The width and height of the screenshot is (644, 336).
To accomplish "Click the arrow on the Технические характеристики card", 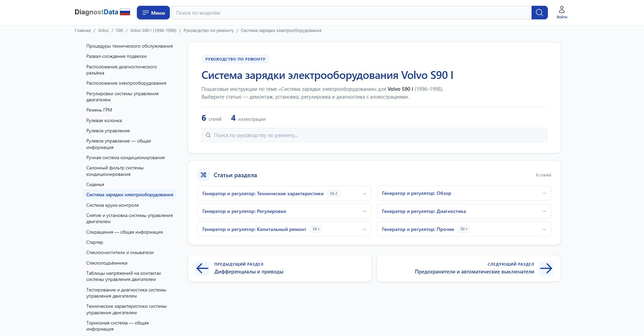I will (364, 194).
